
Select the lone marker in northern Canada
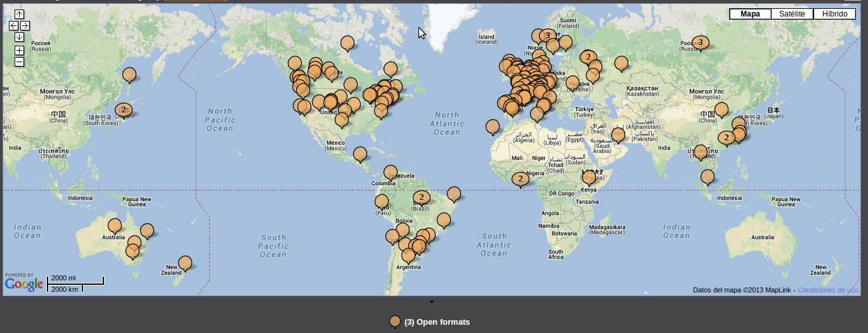point(347,43)
